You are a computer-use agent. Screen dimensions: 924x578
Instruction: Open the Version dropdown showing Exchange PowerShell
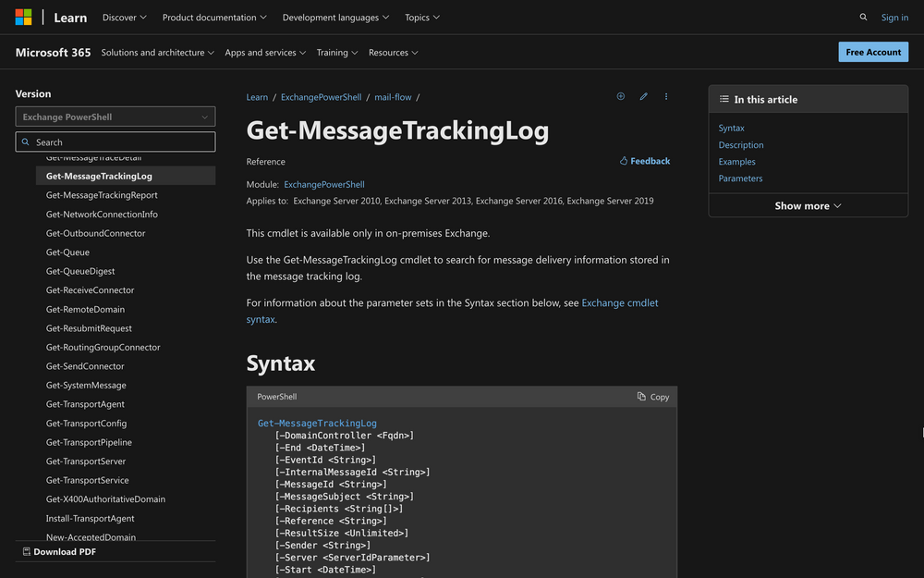coord(115,117)
